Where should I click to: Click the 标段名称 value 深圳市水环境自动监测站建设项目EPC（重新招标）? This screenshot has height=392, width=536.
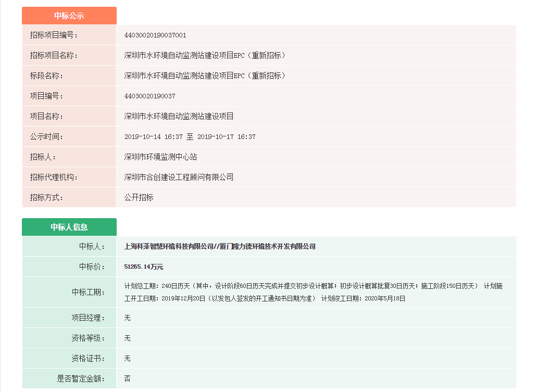coord(205,75)
